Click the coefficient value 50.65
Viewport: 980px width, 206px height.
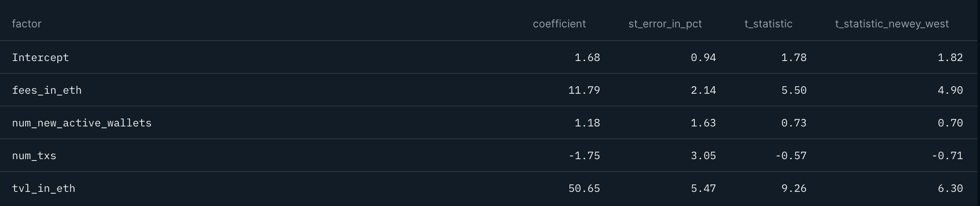584,188
